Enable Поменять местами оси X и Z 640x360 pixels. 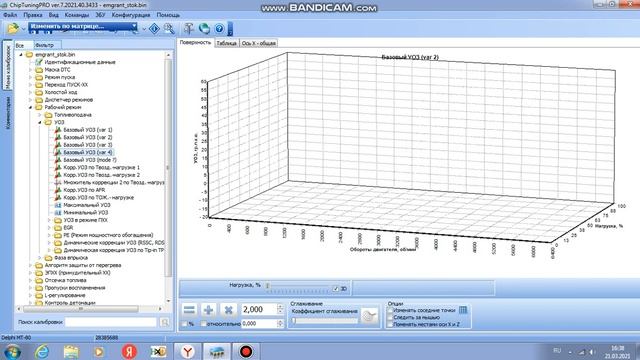pos(390,324)
